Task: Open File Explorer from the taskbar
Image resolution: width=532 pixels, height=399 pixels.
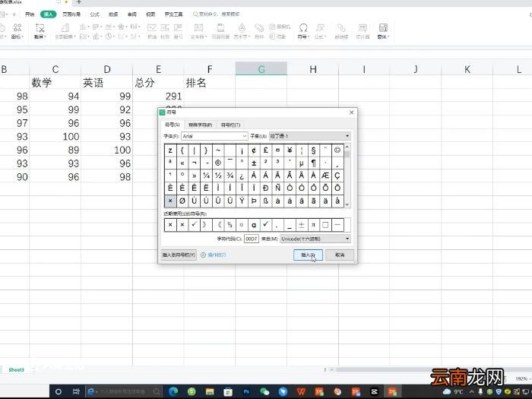Action: tap(210, 391)
